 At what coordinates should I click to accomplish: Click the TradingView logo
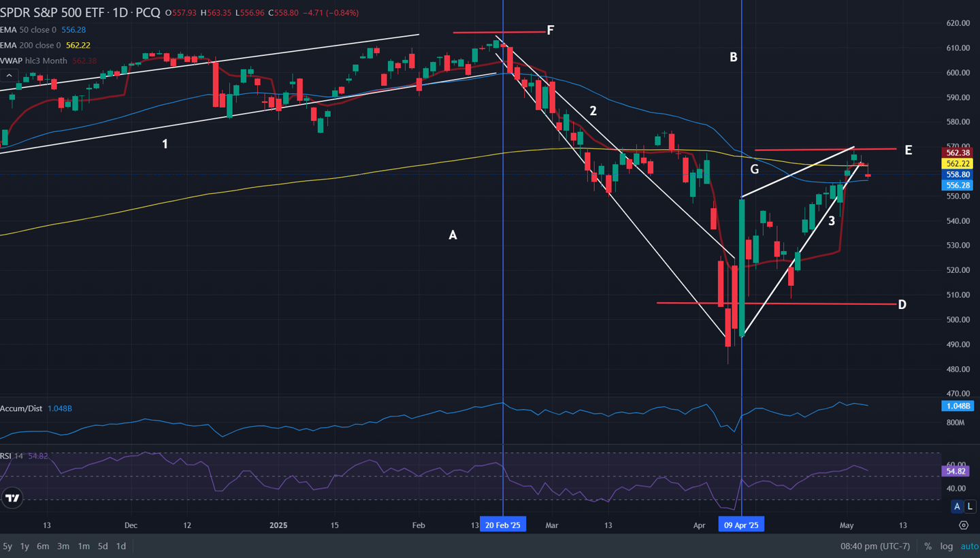click(x=12, y=499)
